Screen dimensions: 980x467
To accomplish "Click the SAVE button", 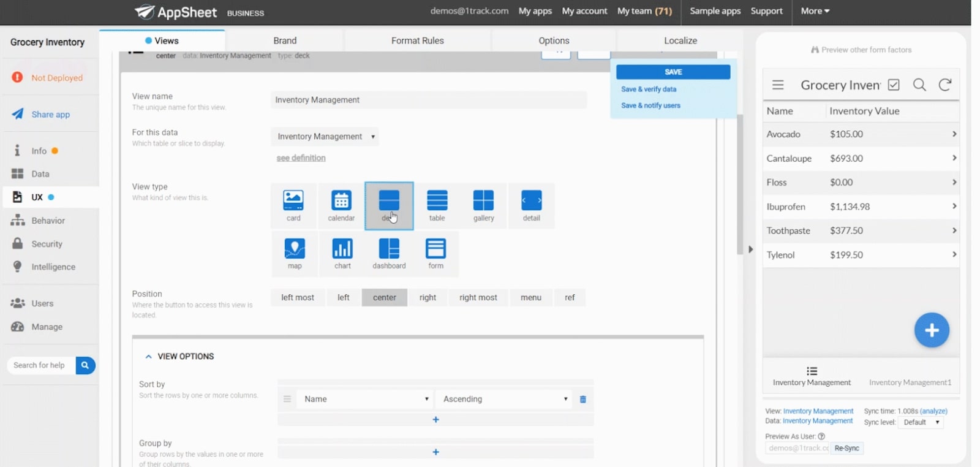I will click(x=673, y=72).
